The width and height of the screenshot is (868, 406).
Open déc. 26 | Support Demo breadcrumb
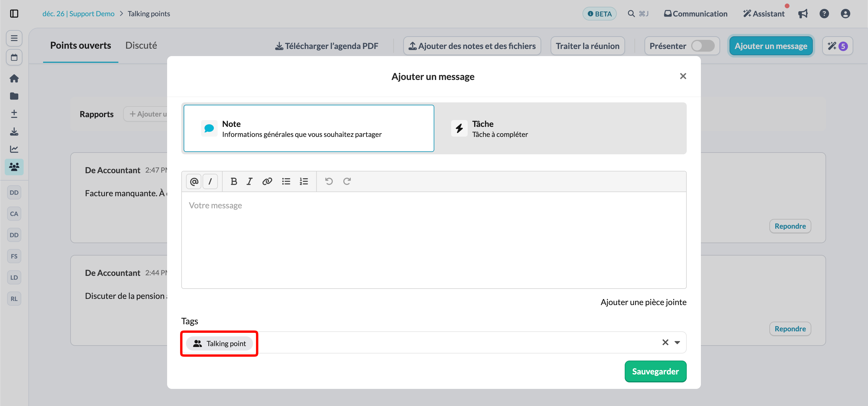click(x=79, y=14)
